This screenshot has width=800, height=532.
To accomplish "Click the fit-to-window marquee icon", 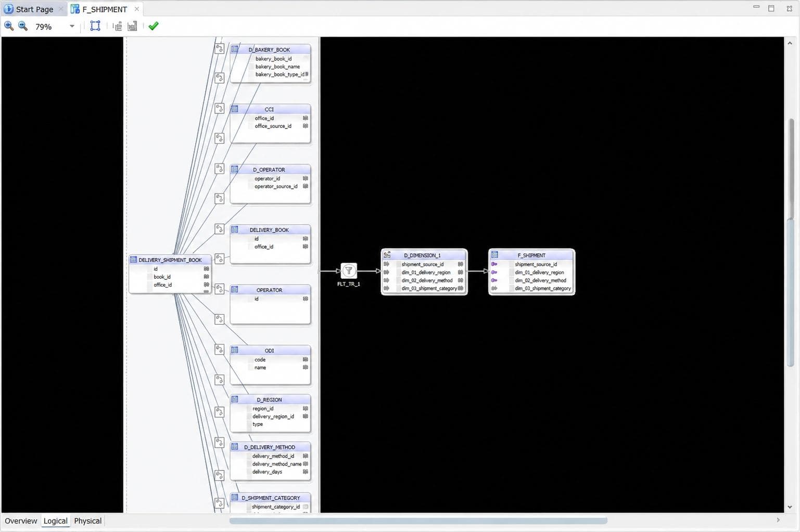I will [95, 26].
